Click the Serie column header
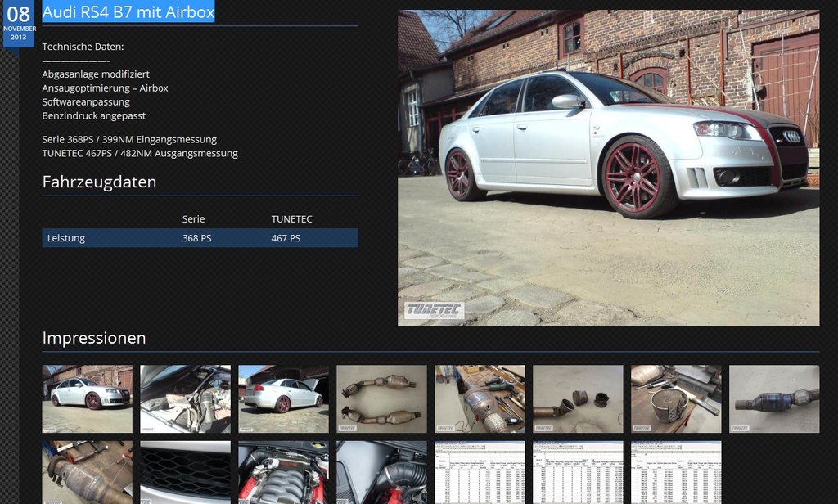The height and width of the screenshot is (504, 838). click(193, 219)
